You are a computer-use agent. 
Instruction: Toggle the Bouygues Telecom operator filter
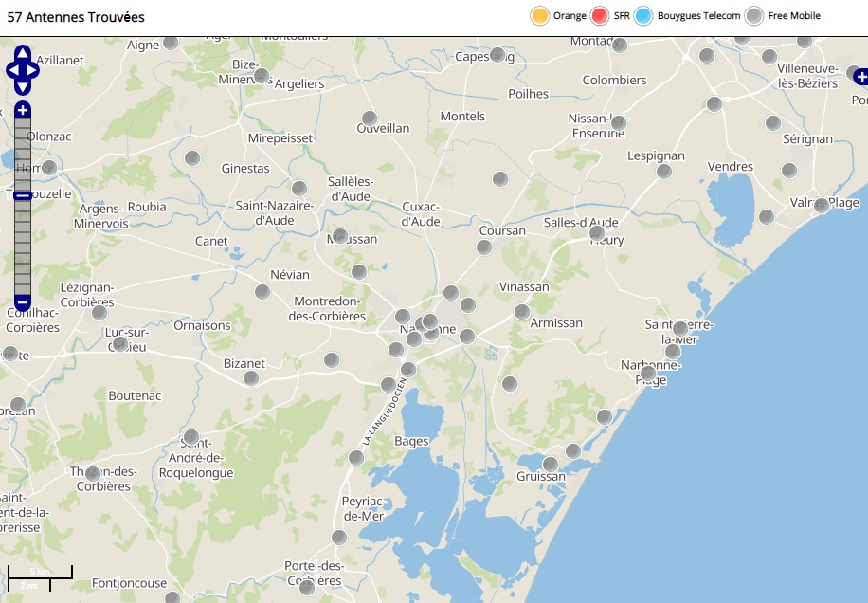coord(643,15)
